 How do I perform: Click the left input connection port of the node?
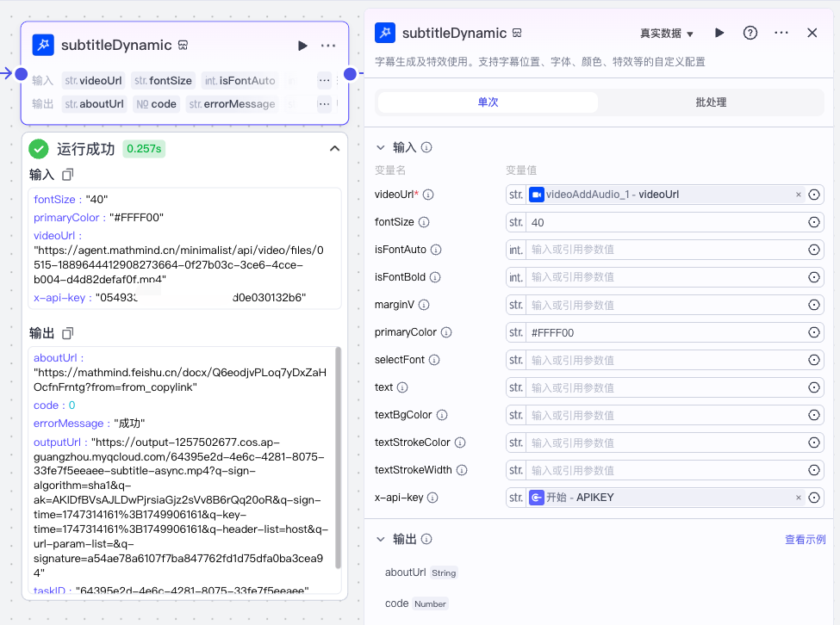(x=22, y=74)
